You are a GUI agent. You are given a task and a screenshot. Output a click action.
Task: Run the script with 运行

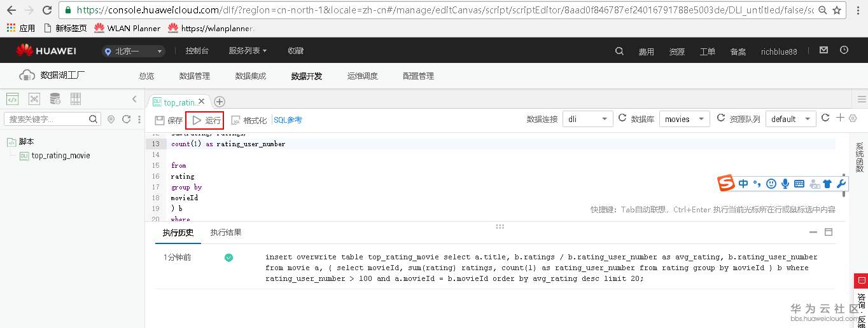(205, 120)
